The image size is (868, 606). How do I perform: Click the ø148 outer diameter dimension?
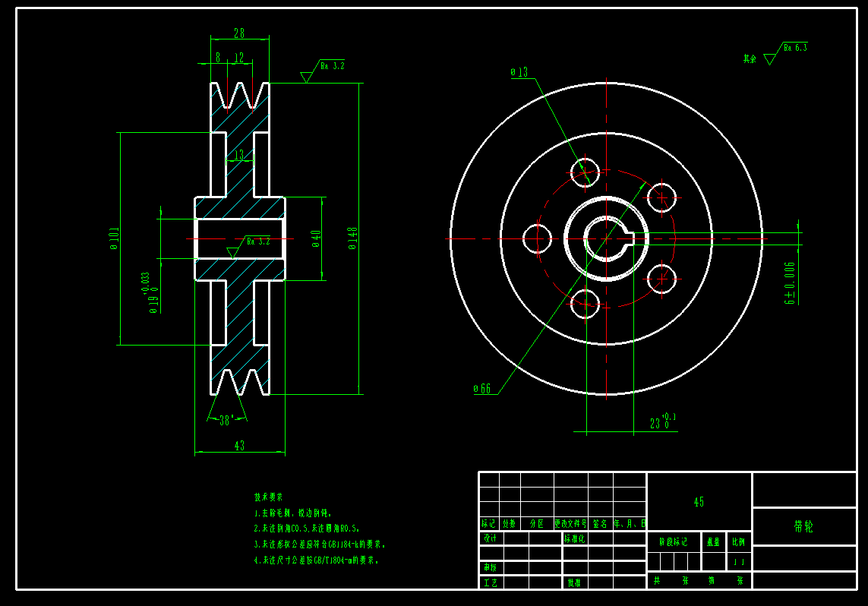(352, 238)
